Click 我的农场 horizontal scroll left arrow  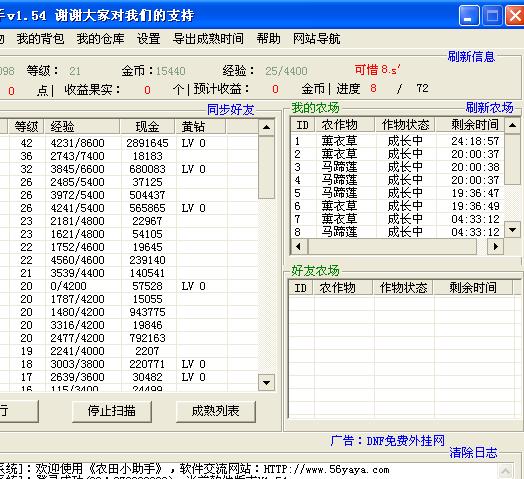(x=299, y=247)
